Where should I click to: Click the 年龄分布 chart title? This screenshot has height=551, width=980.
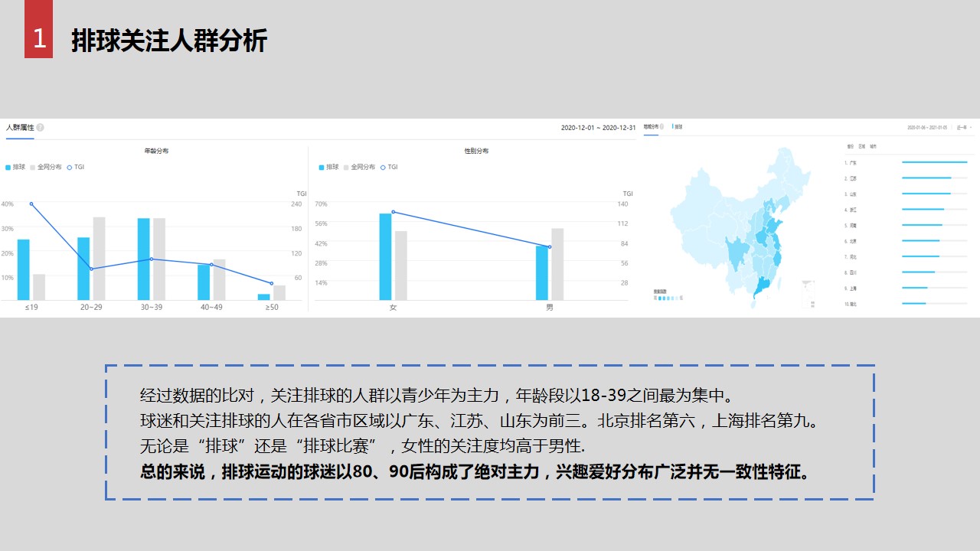(156, 151)
